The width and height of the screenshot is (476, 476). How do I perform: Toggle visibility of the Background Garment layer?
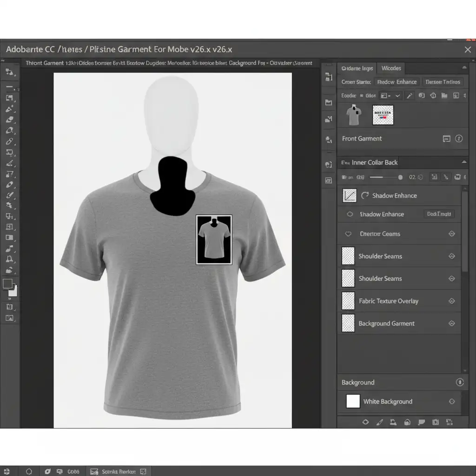click(x=451, y=324)
